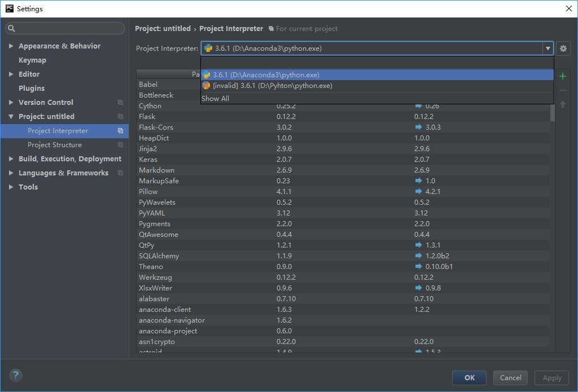The height and width of the screenshot is (392, 578).
Task: Select the PyWavelets package row
Action: (x=343, y=202)
